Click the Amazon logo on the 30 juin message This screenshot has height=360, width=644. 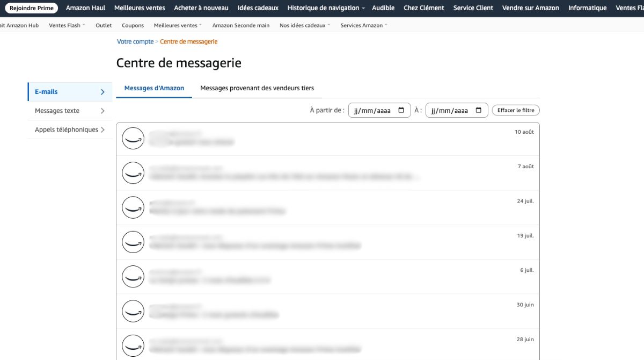(133, 311)
